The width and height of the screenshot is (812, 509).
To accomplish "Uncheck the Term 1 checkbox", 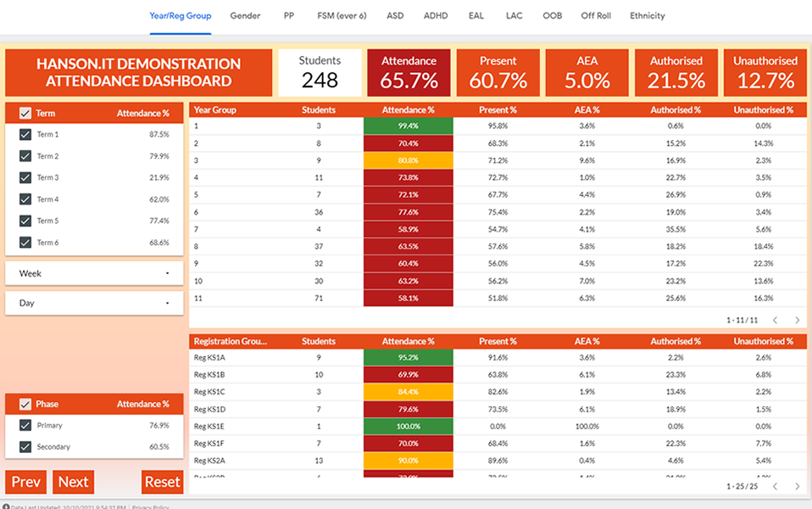I will point(25,134).
